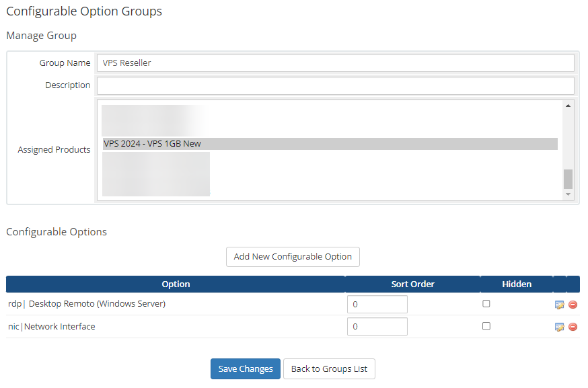
Task: Click assigned products list scroll down arrow
Action: pos(568,194)
